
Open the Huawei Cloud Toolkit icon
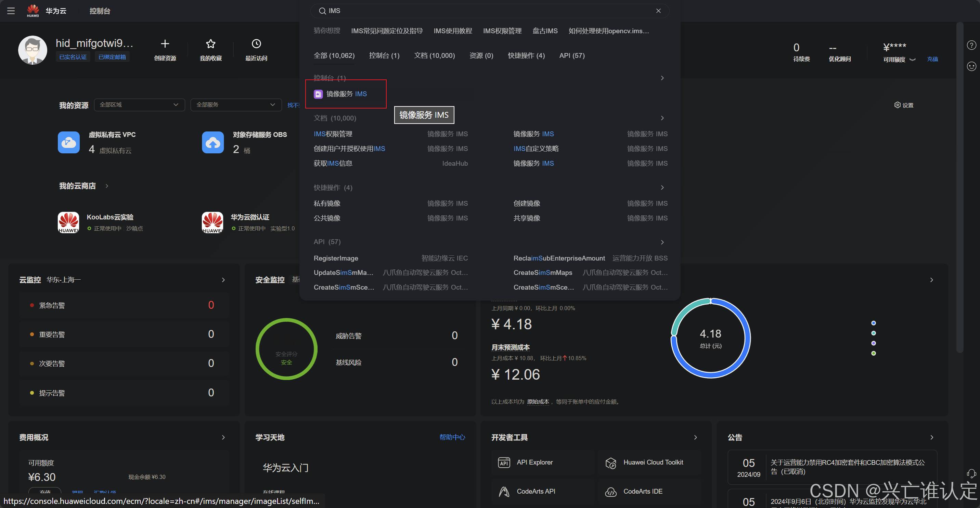610,463
